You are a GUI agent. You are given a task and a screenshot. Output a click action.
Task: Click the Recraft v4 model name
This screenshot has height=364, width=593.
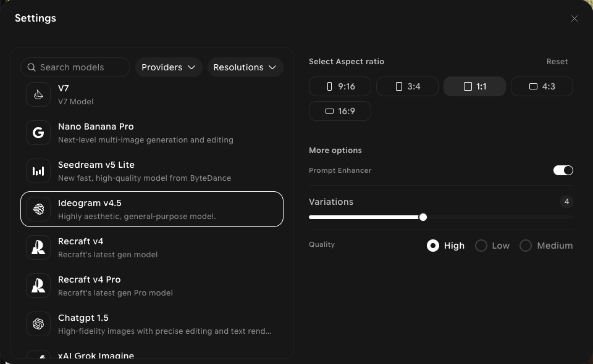coord(80,241)
